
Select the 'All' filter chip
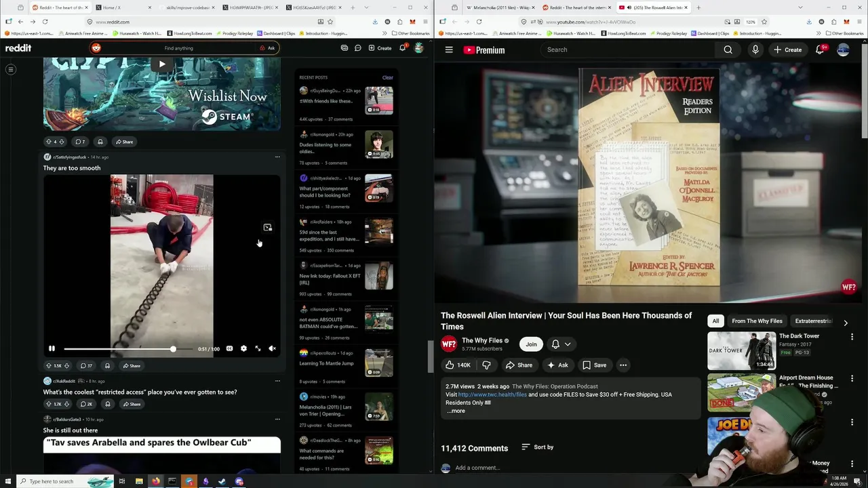pos(715,321)
